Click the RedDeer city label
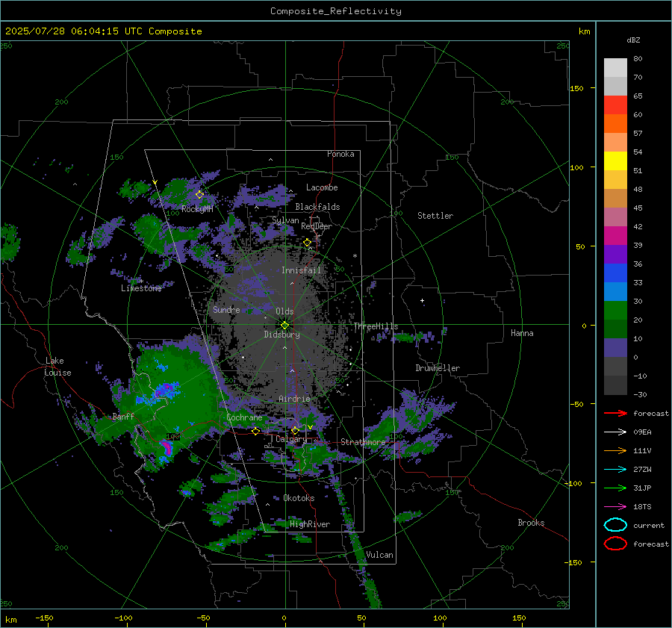 [317, 226]
